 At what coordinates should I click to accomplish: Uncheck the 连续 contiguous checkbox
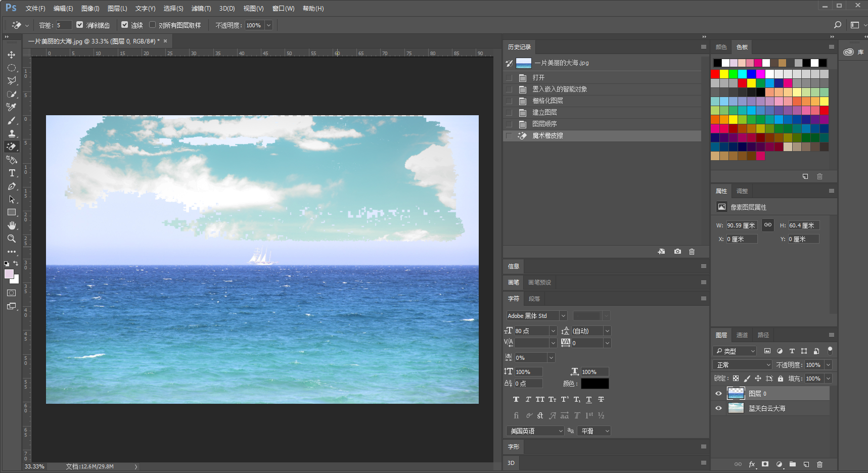click(x=124, y=25)
